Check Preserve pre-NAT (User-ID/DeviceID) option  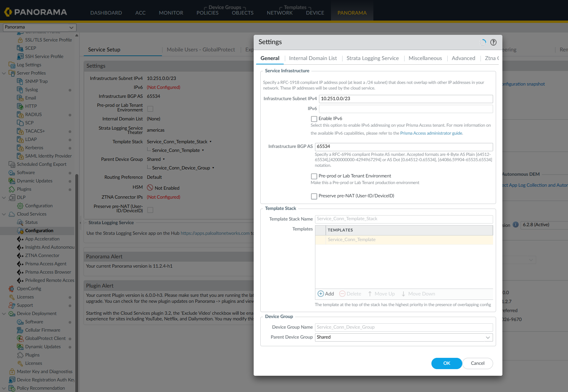coord(314,196)
